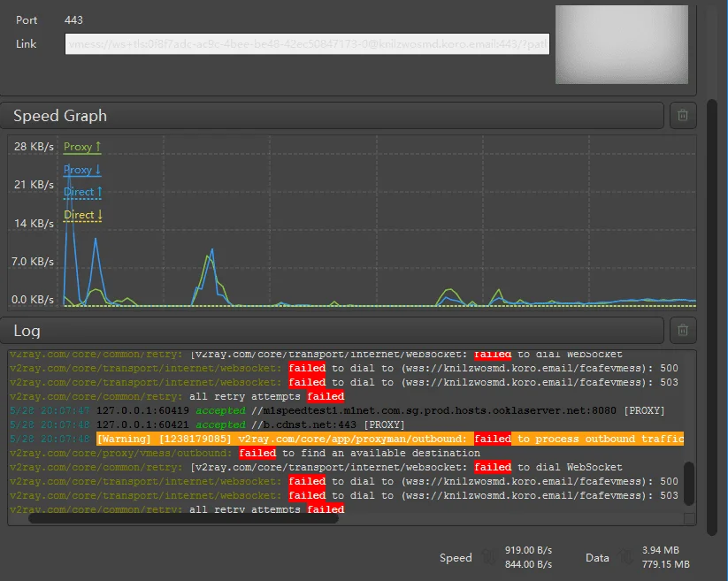Click the main window vertical scrollbar
728x581 pixels.
(712, 317)
